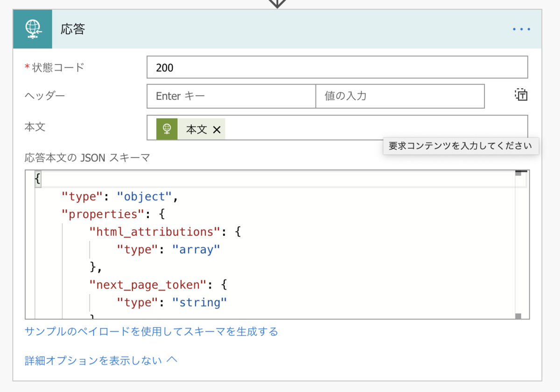Place cursor in JSON schema editor first line
The width and height of the screenshot is (560, 392).
(x=280, y=179)
